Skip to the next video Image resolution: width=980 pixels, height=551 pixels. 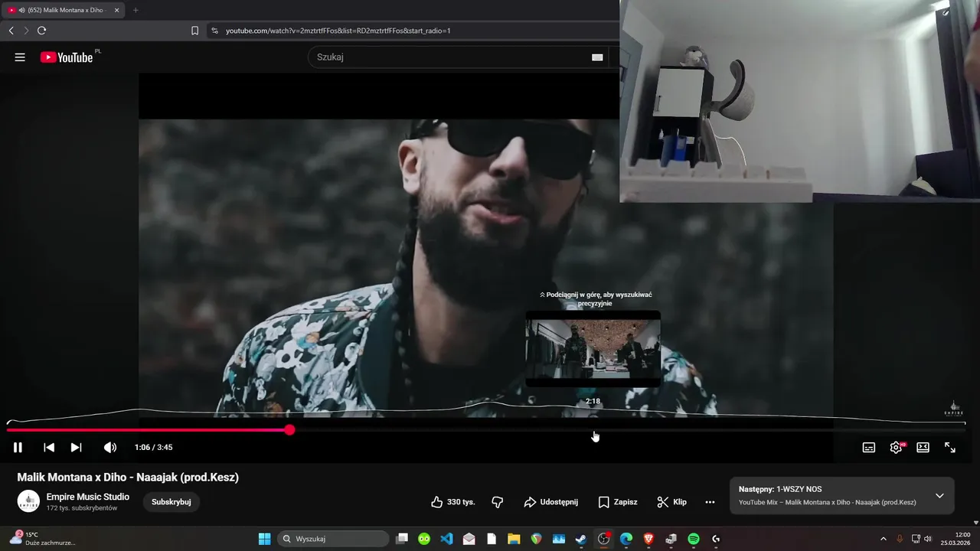click(x=76, y=448)
